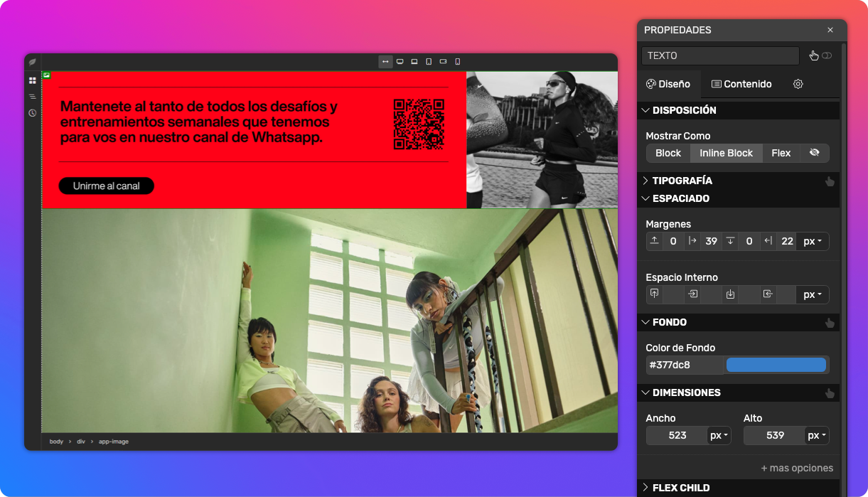Click the hand icon in Fondo header
This screenshot has height=497, width=868.
point(830,323)
